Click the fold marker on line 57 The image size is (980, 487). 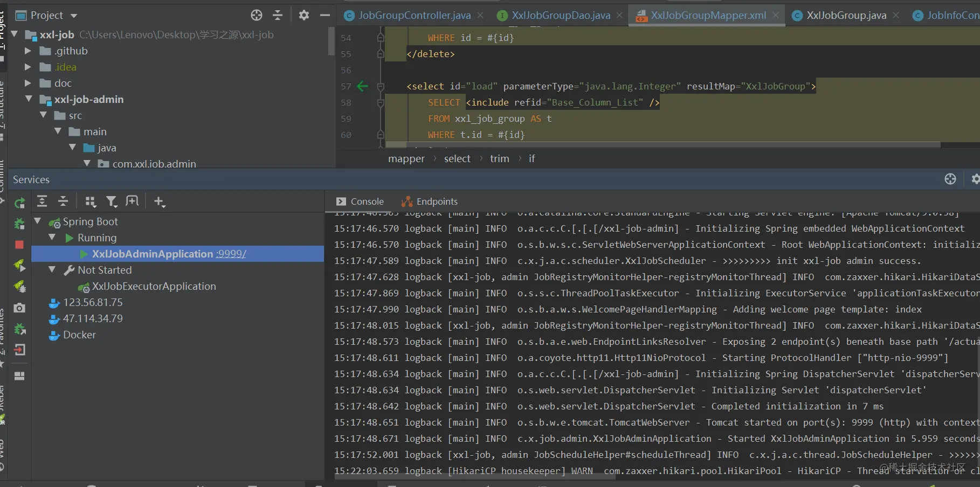click(x=381, y=86)
